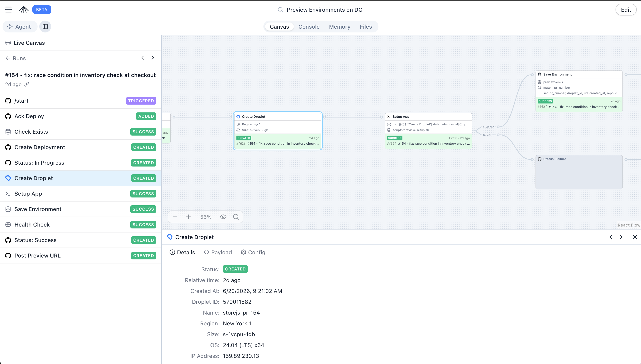Click the Edit button
The image size is (641, 364).
click(x=626, y=10)
